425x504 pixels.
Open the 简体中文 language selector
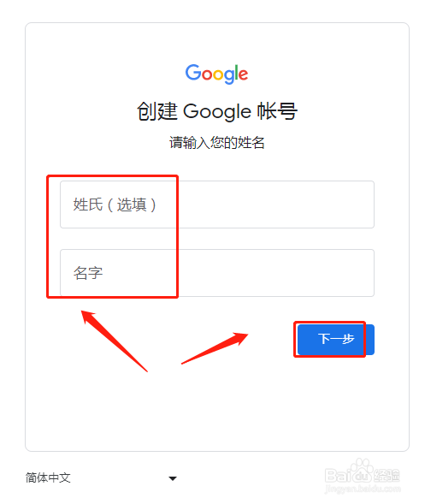pos(101,478)
